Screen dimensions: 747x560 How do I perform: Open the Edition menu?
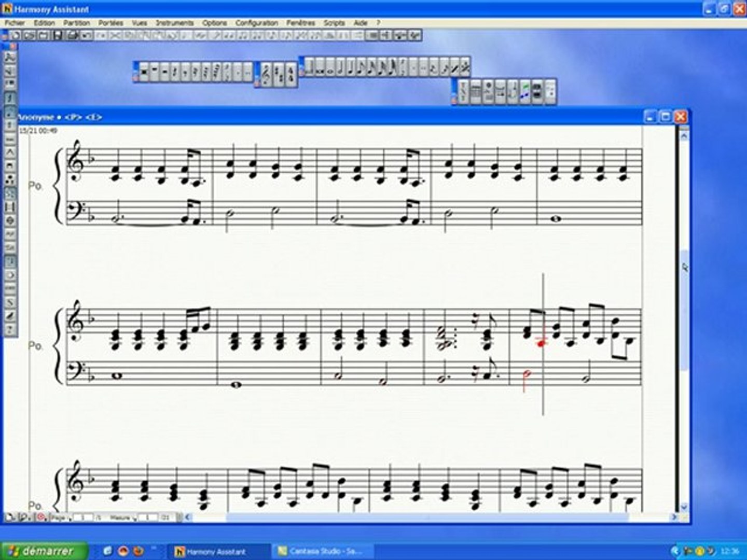[44, 23]
